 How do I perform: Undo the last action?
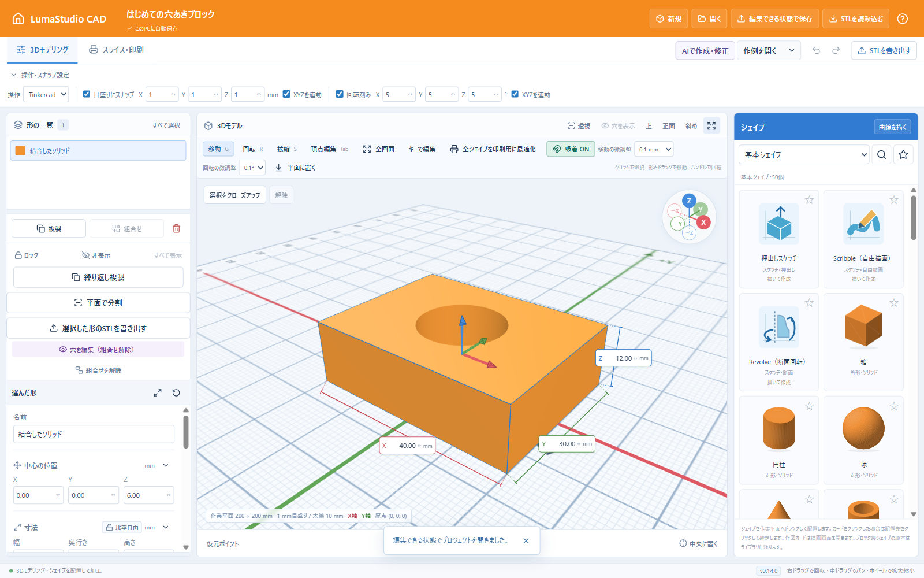tap(816, 50)
